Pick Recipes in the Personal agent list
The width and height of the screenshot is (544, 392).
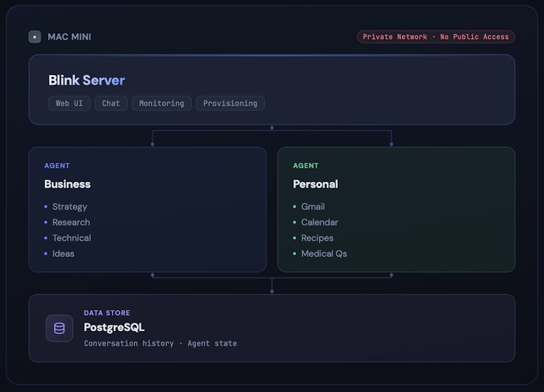coord(317,238)
